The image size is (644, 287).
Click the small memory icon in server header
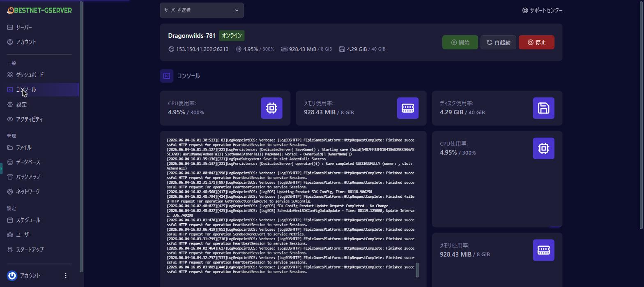[x=284, y=49]
